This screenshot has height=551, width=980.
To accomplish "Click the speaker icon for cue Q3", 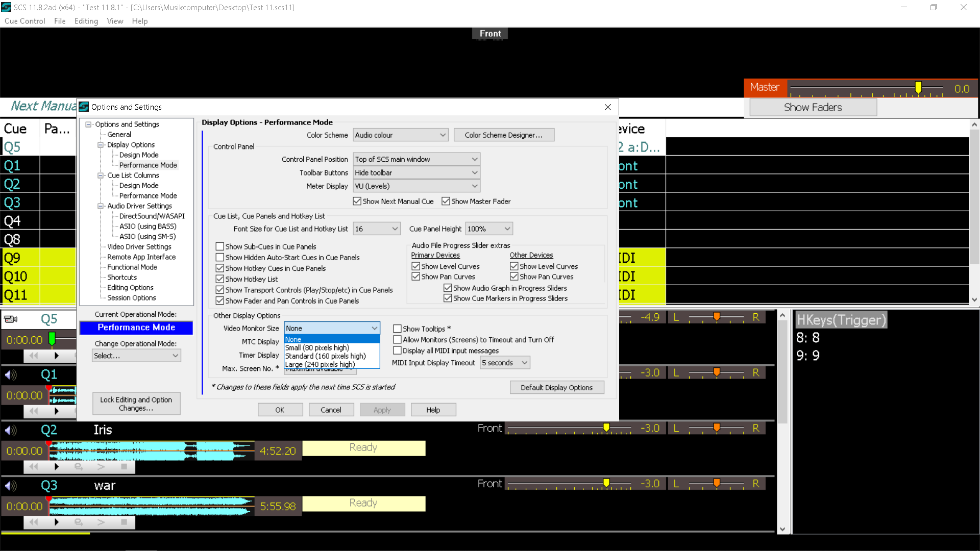I will [x=11, y=486].
